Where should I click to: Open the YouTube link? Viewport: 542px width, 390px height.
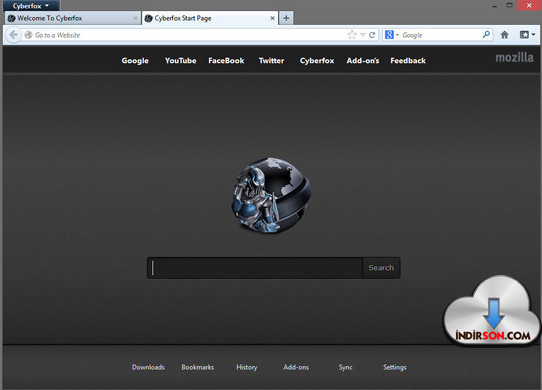[x=180, y=61]
